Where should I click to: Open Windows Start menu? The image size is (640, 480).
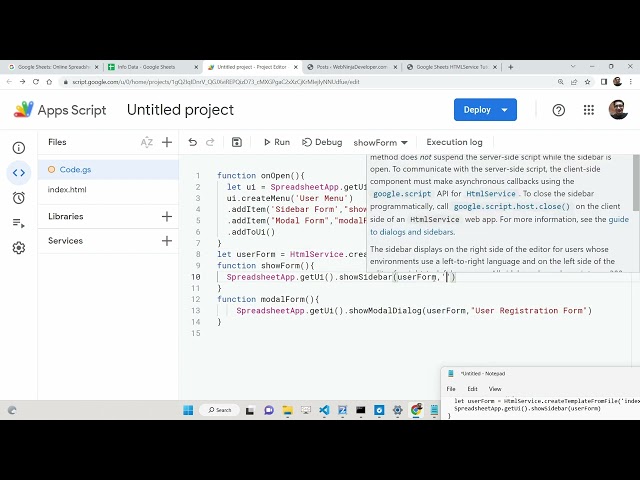pyautogui.click(x=188, y=410)
